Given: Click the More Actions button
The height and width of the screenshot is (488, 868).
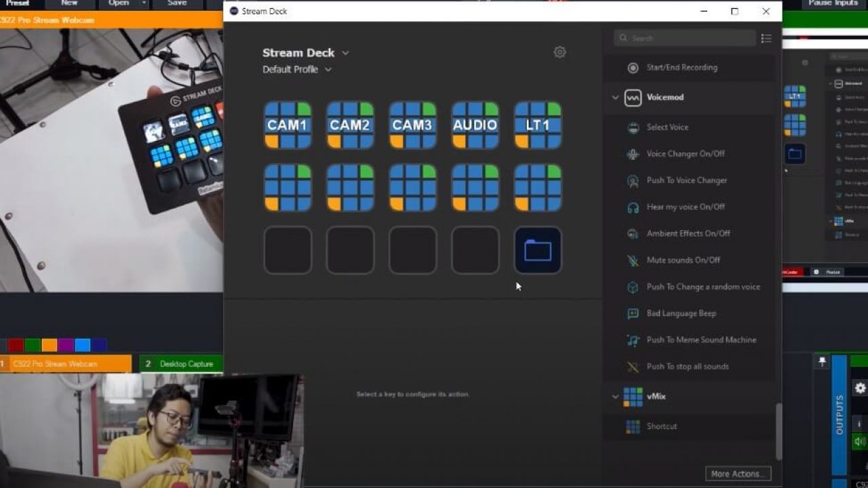Looking at the screenshot, I should (x=738, y=474).
